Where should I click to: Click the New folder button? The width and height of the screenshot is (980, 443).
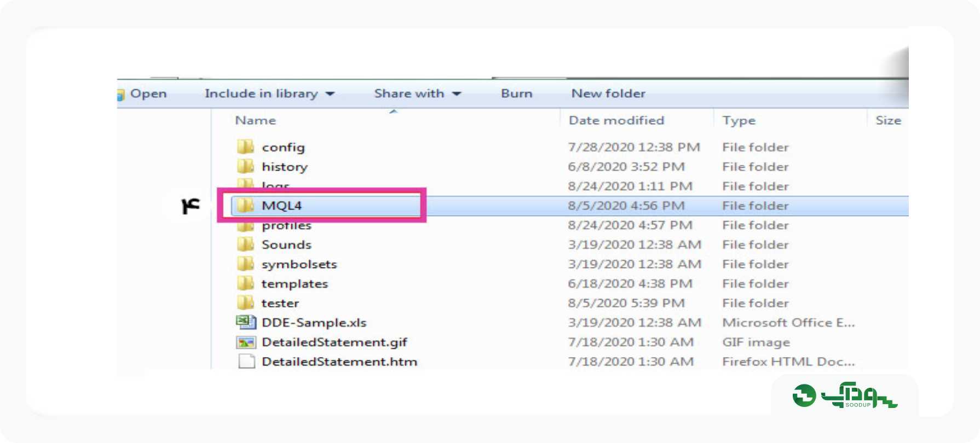[608, 94]
